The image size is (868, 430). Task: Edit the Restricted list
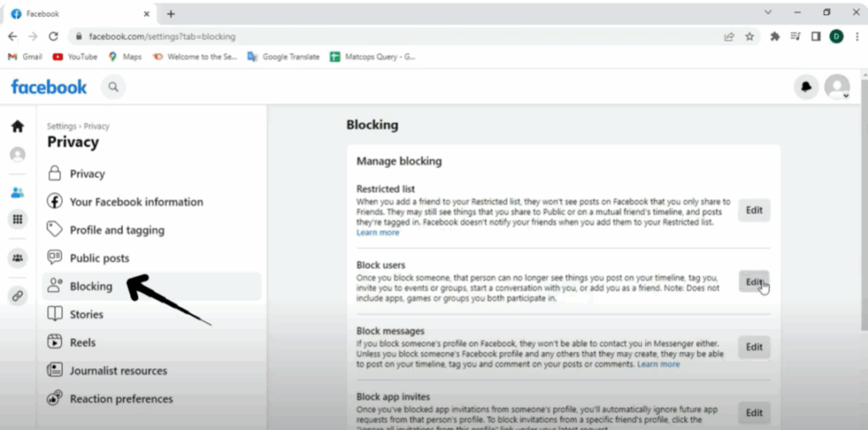[x=754, y=210]
